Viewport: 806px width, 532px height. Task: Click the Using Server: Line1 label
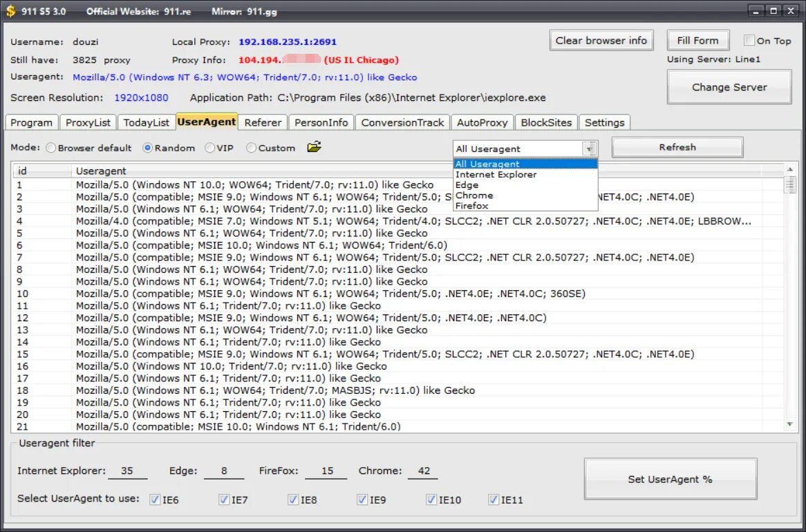[x=713, y=59]
